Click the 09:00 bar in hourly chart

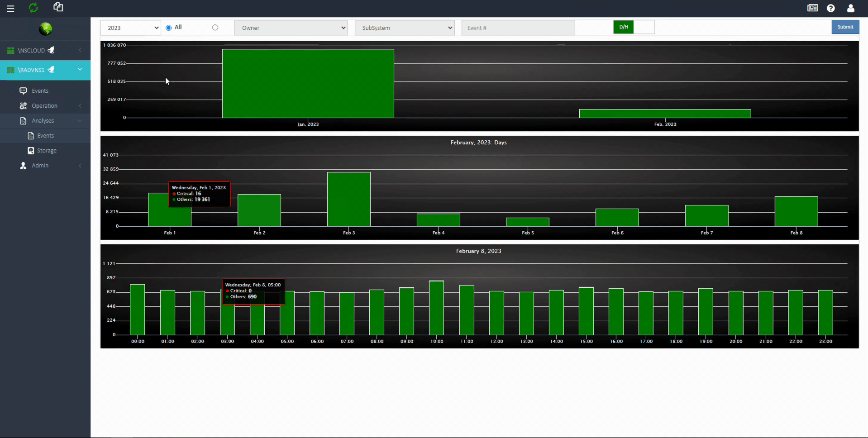point(407,311)
